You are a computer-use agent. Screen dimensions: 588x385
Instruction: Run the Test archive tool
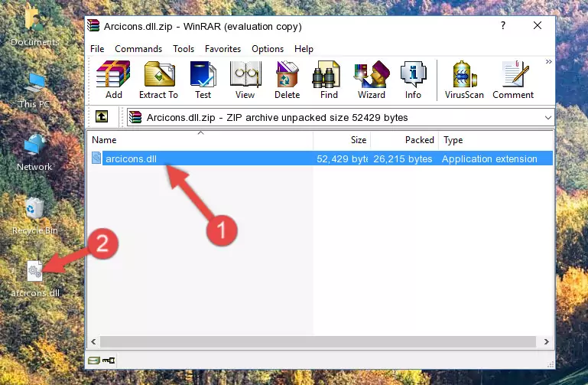click(203, 80)
